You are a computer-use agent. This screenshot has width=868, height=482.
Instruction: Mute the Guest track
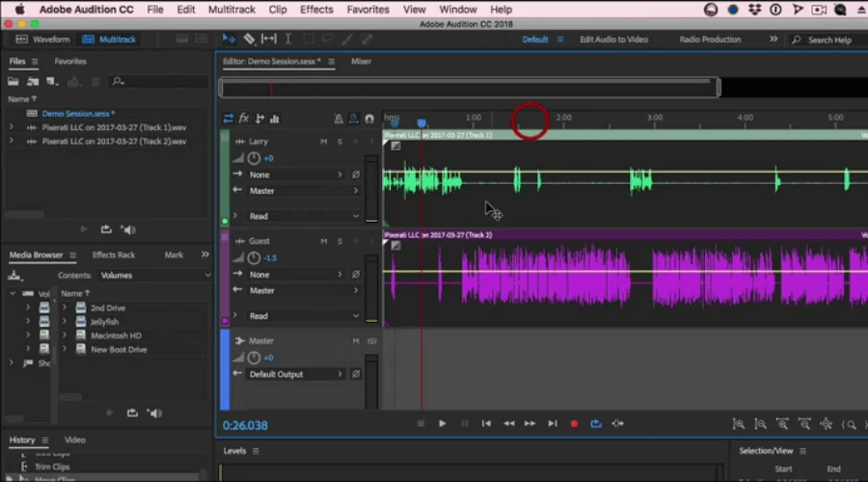pos(323,241)
